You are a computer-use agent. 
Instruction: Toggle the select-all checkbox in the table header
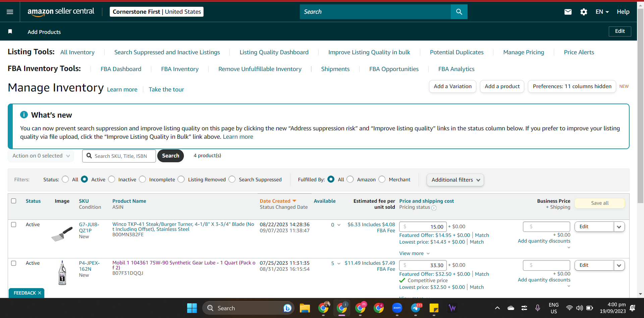(x=14, y=201)
